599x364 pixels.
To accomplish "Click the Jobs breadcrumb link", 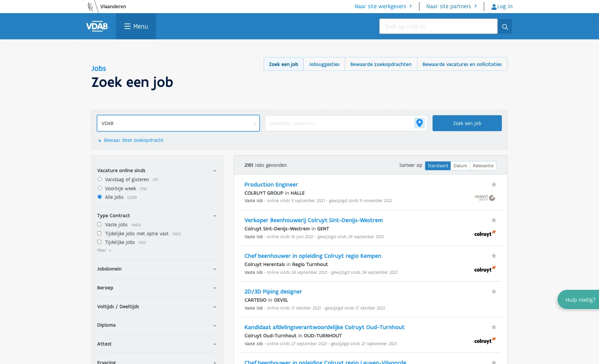I will 99,68.
